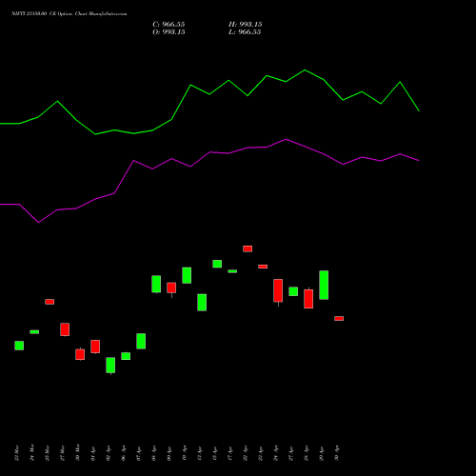
Task: Click the 07 Apr date axis label
Action: 139,453
